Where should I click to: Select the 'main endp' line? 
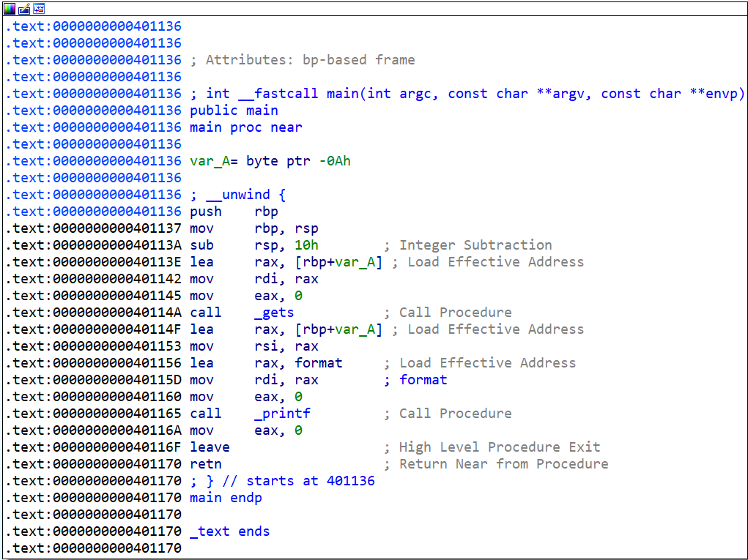(x=226, y=498)
